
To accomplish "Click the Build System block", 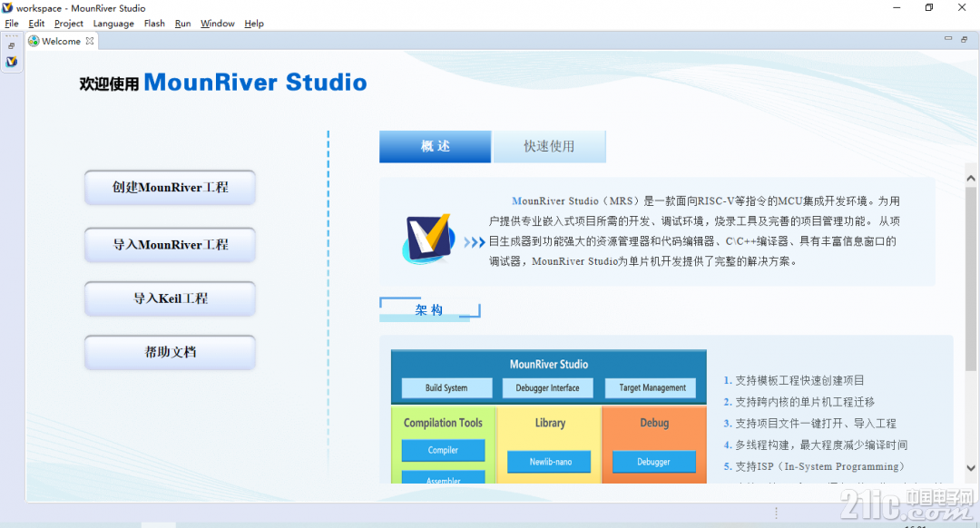I will pos(446,388).
